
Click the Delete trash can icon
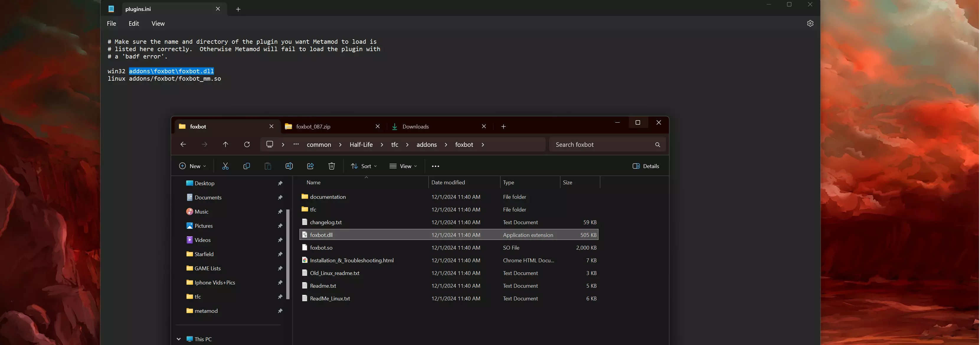331,166
